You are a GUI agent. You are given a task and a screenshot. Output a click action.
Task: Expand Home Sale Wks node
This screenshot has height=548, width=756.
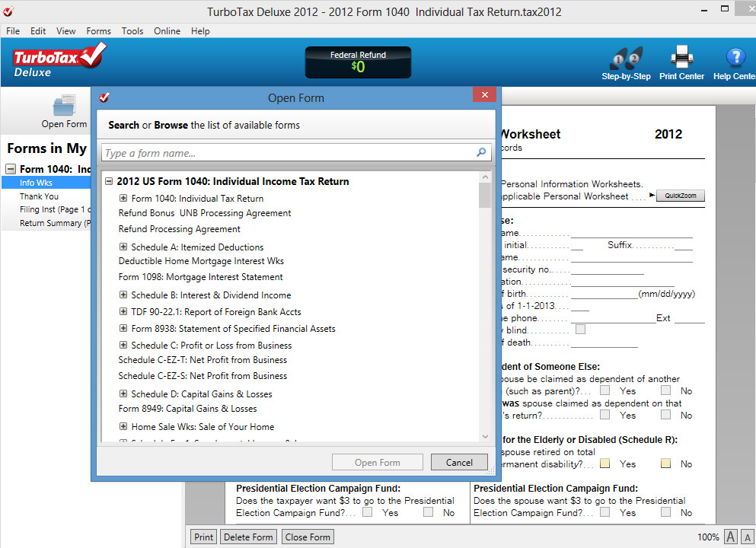pos(123,426)
